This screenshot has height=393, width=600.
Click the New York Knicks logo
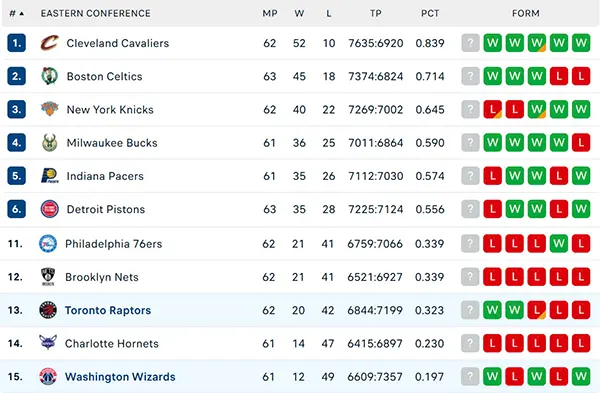[50, 109]
